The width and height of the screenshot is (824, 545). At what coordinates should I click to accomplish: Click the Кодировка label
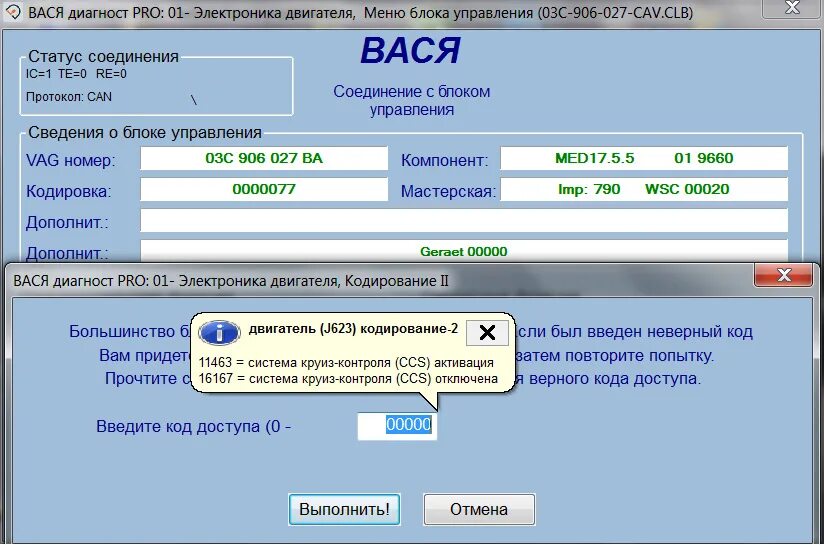[x=68, y=191]
